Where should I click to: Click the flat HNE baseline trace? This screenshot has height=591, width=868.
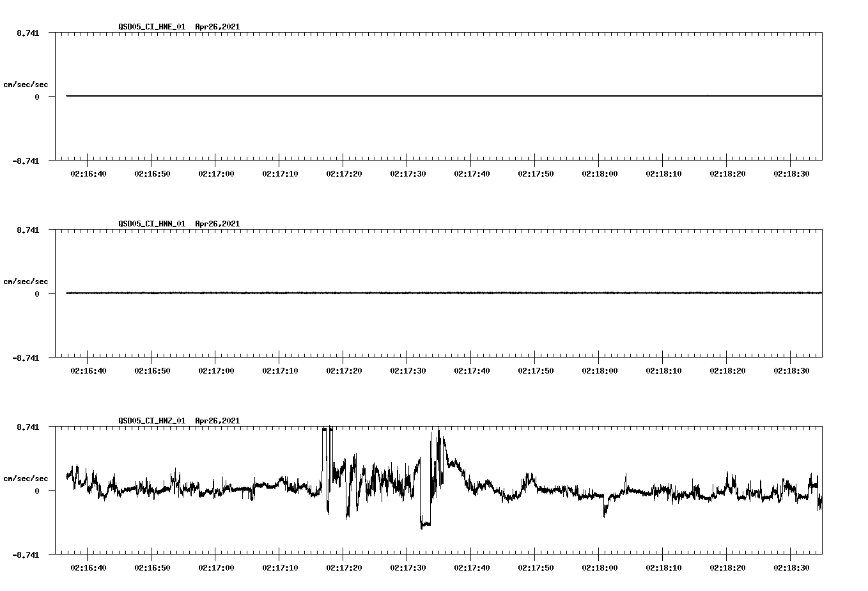coord(384,95)
